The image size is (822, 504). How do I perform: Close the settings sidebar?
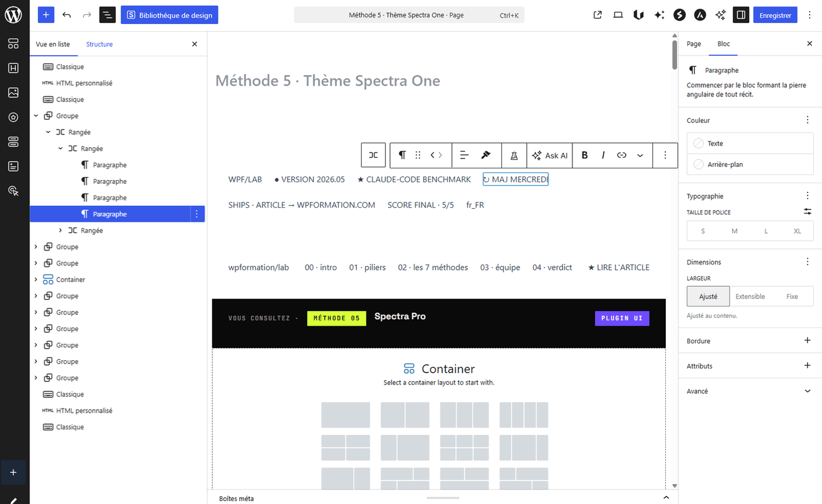[810, 43]
